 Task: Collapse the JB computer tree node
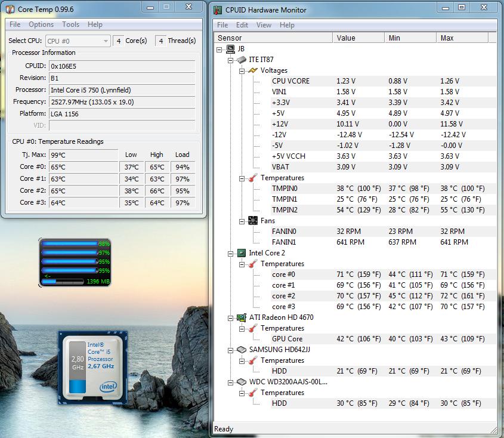pyautogui.click(x=219, y=50)
